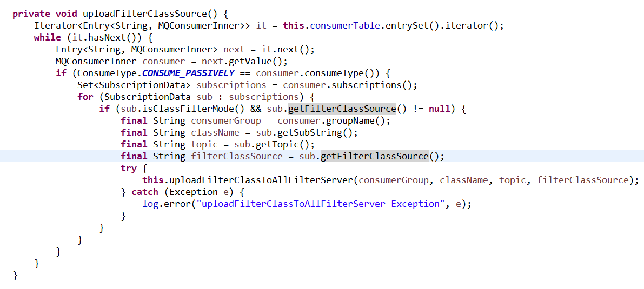644x289 pixels.
Task: Click the filterClassSource variable declaration on highlighted line
Action: point(236,156)
